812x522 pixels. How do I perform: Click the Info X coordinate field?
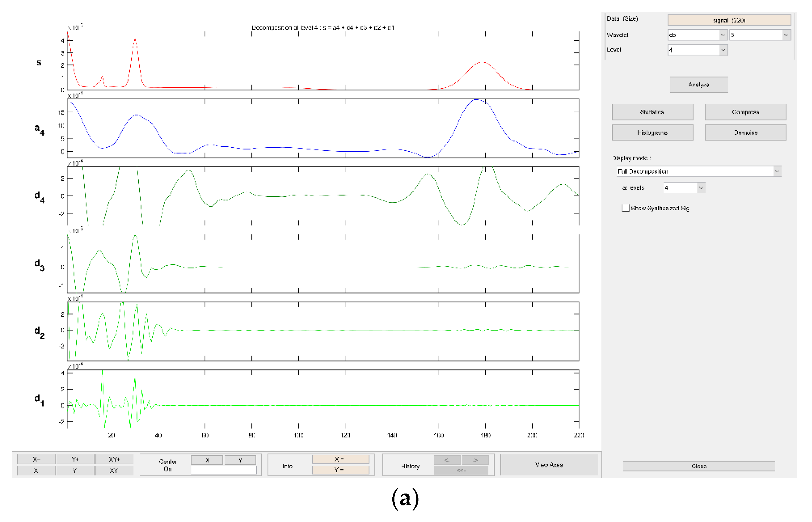coord(340,460)
